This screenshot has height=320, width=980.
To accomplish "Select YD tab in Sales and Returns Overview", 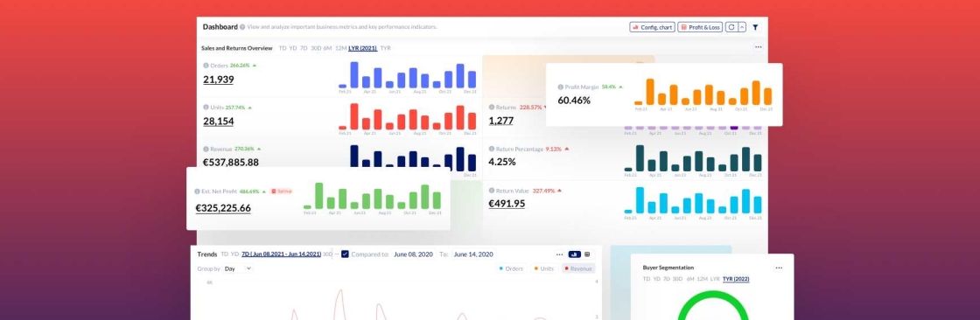I will pyautogui.click(x=293, y=48).
